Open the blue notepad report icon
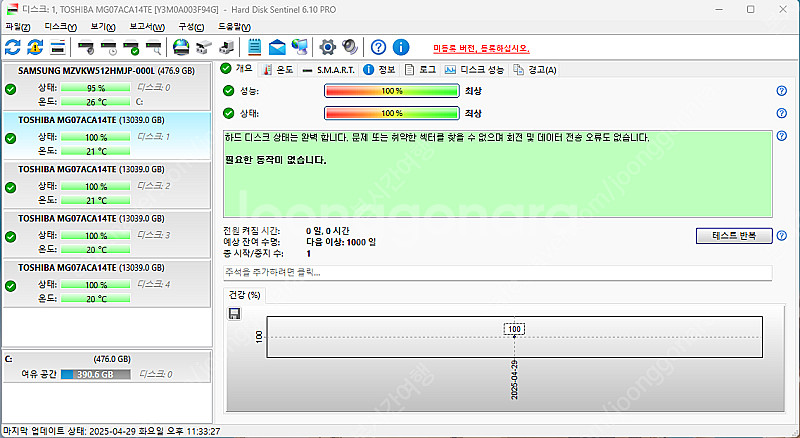800x438 pixels. pyautogui.click(x=254, y=47)
